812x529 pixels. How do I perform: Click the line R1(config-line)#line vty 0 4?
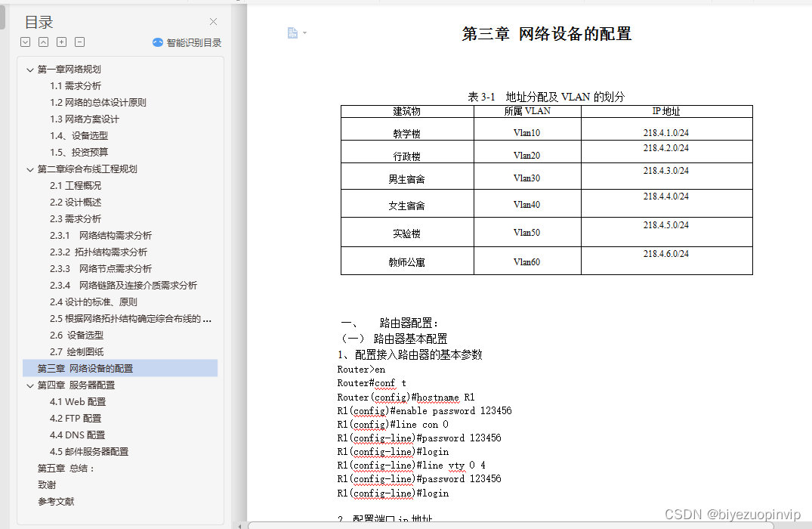click(411, 466)
